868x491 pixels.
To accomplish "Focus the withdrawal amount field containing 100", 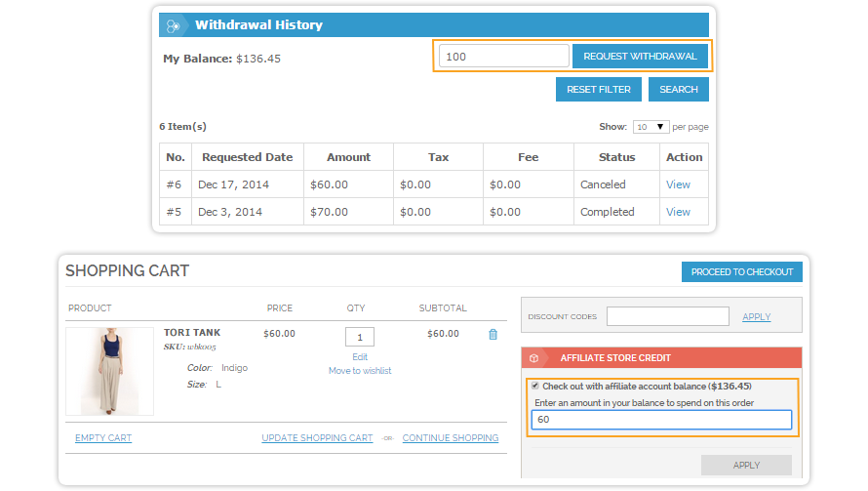I will (504, 56).
